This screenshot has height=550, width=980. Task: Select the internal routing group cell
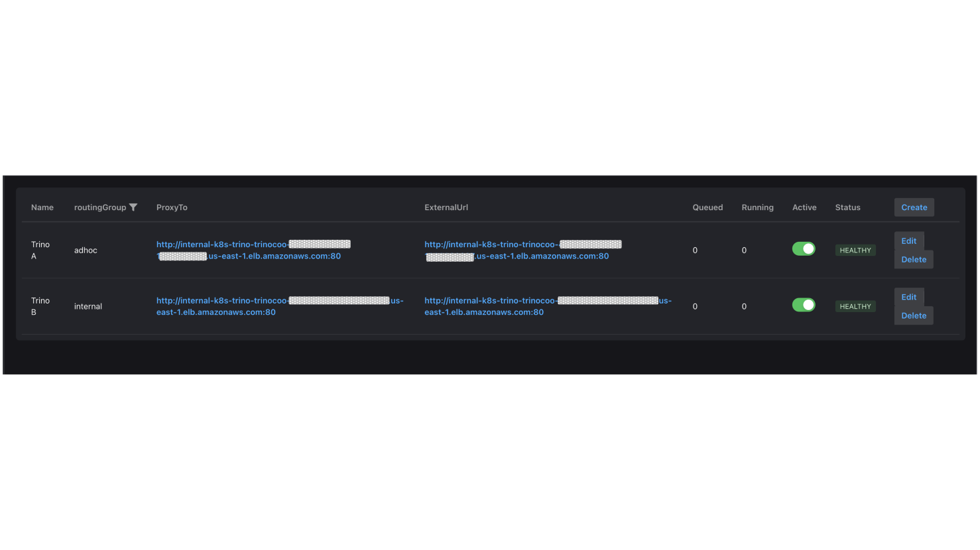[88, 307]
